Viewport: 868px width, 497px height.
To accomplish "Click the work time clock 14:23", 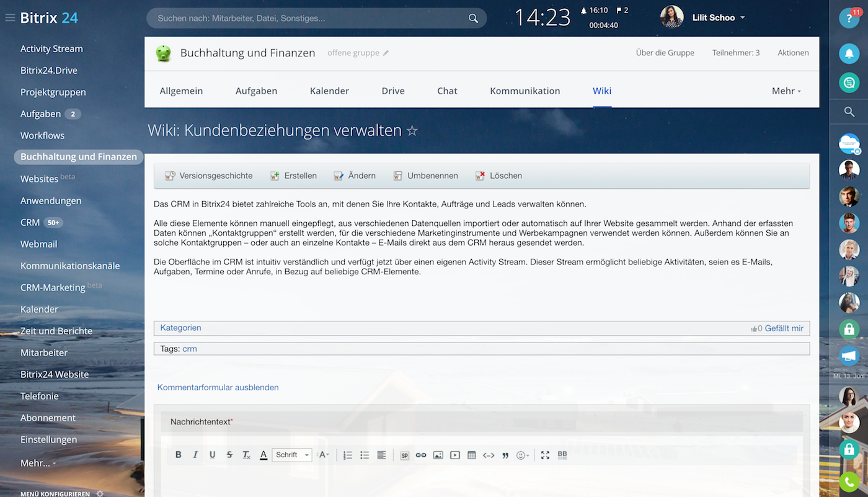I will (542, 17).
